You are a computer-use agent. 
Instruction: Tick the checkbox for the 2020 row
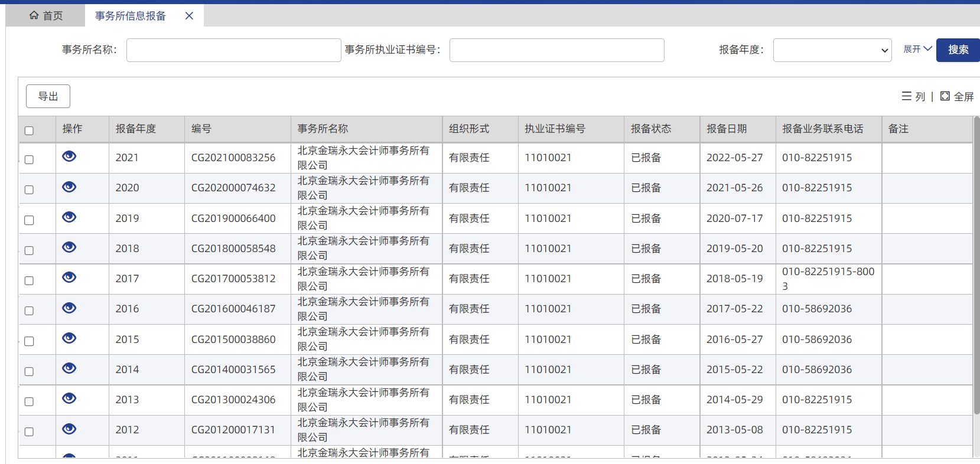pos(29,189)
